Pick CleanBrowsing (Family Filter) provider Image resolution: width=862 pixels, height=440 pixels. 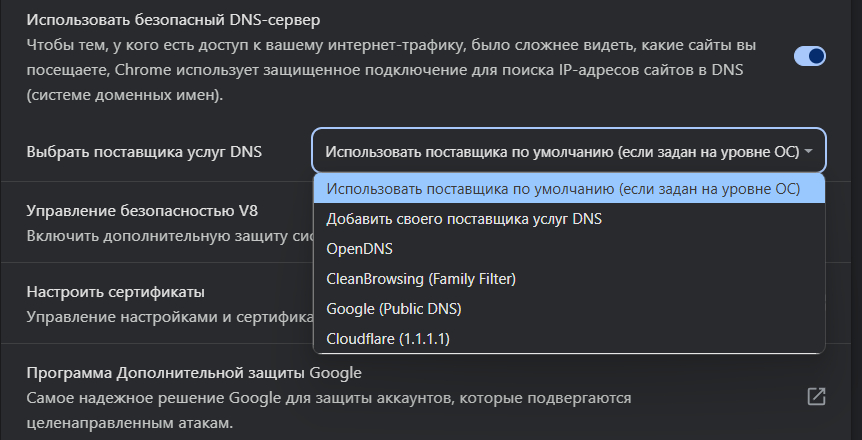569,279
